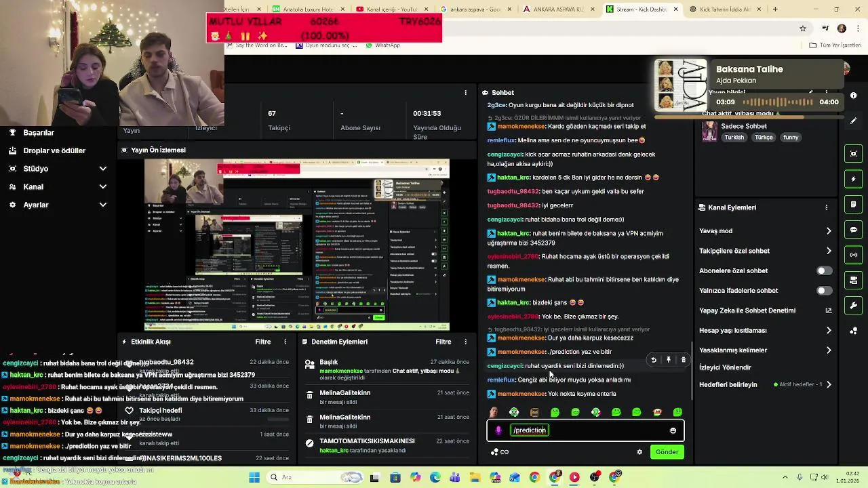Click İzleyici Yönlendir option
This screenshot has width=868, height=488.
pos(725,367)
